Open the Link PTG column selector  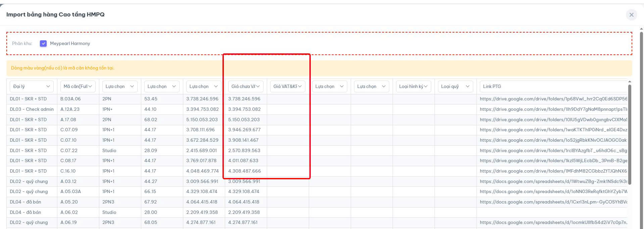click(553, 86)
